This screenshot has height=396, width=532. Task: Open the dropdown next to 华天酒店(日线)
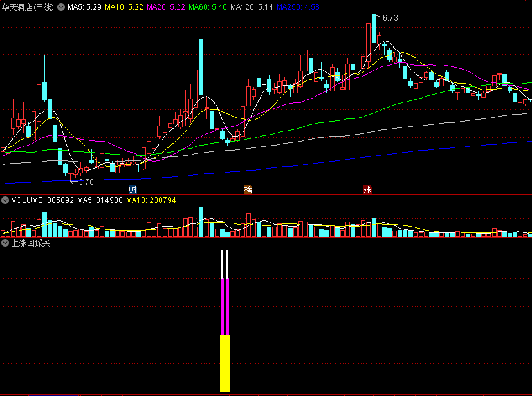point(61,7)
